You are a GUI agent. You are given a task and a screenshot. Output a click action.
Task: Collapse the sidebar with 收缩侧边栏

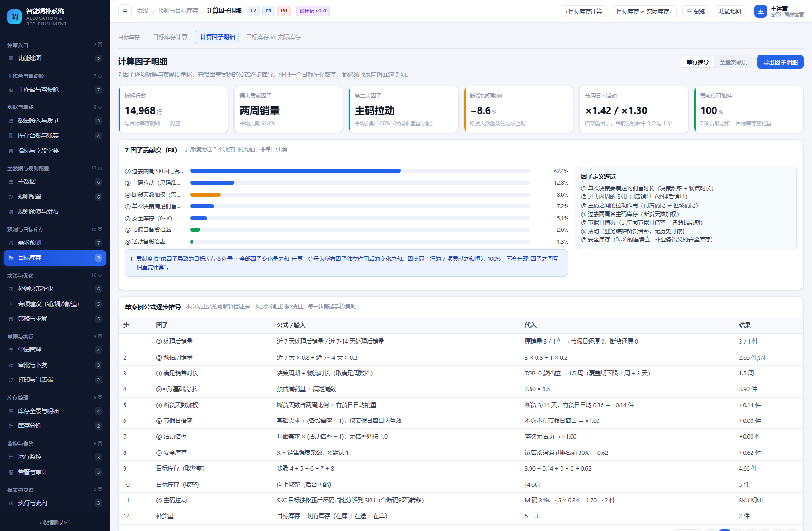click(x=55, y=523)
